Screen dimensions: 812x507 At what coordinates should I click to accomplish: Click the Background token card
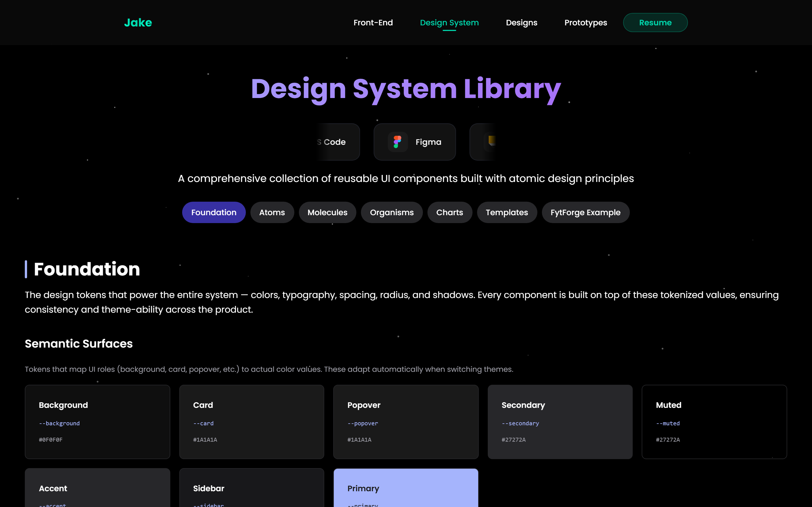pos(97,422)
